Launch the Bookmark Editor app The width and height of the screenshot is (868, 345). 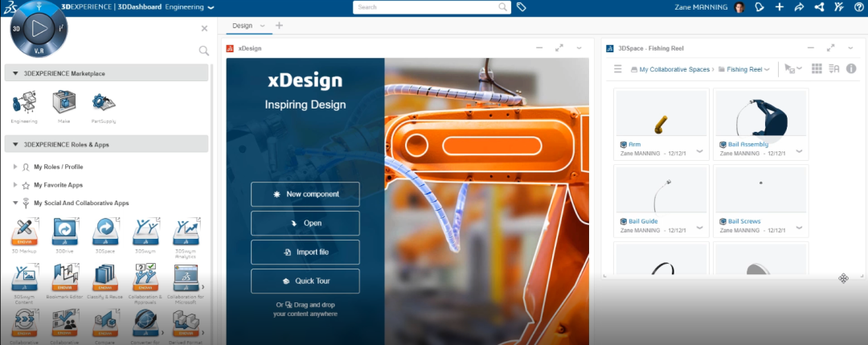click(x=65, y=277)
